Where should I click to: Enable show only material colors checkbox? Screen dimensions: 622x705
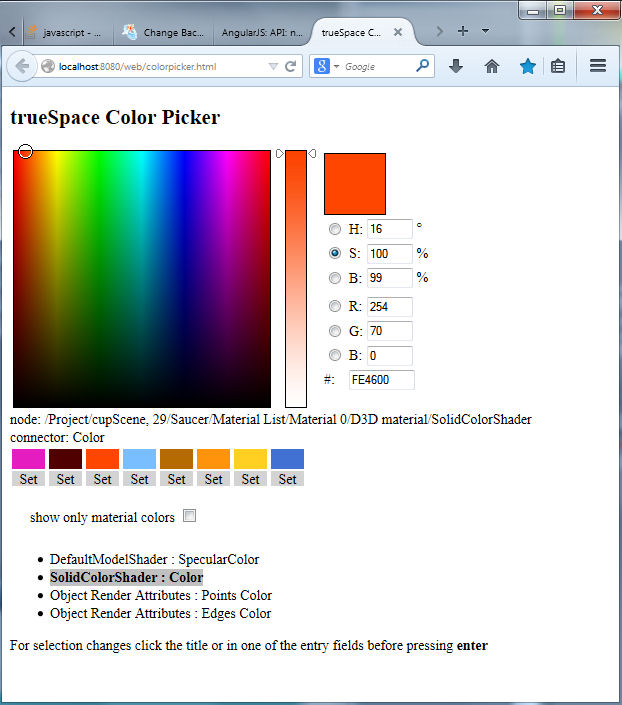(189, 516)
